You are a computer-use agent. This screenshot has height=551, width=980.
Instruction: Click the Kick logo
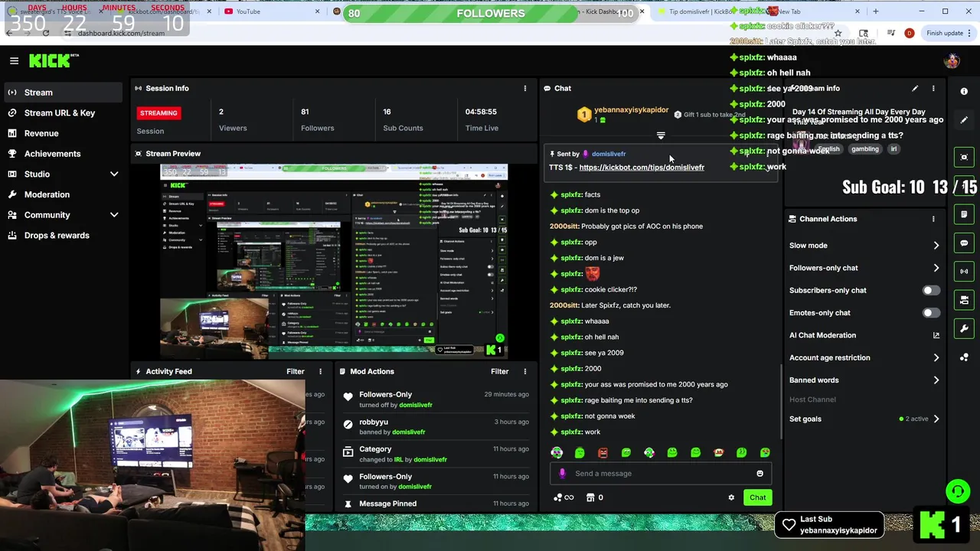(54, 60)
